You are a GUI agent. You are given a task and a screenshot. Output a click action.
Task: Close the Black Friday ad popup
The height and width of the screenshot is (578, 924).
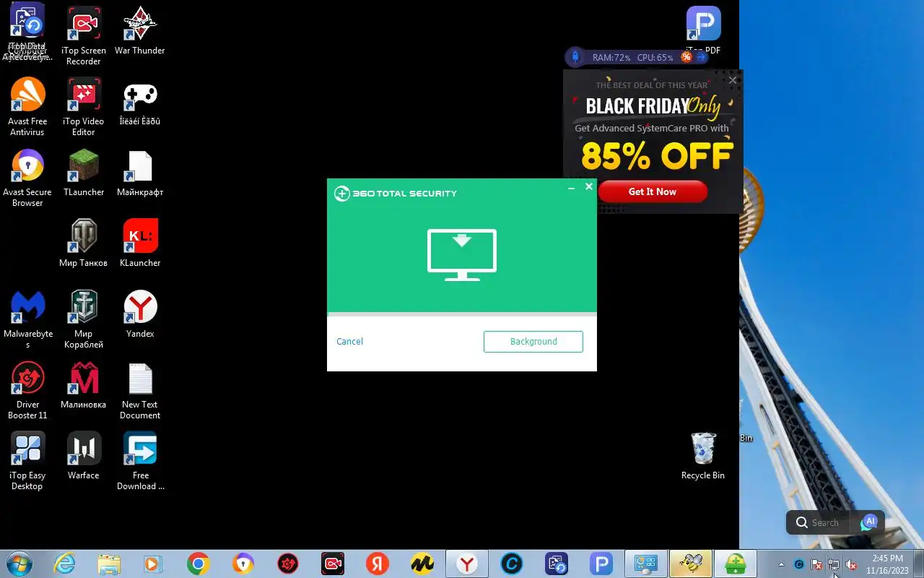[733, 80]
